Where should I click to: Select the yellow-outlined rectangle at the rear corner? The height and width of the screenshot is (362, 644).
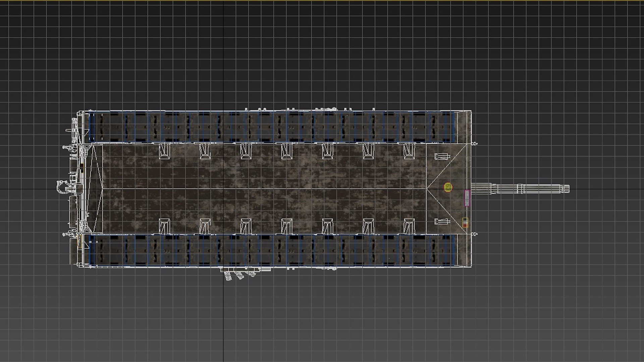79,241
